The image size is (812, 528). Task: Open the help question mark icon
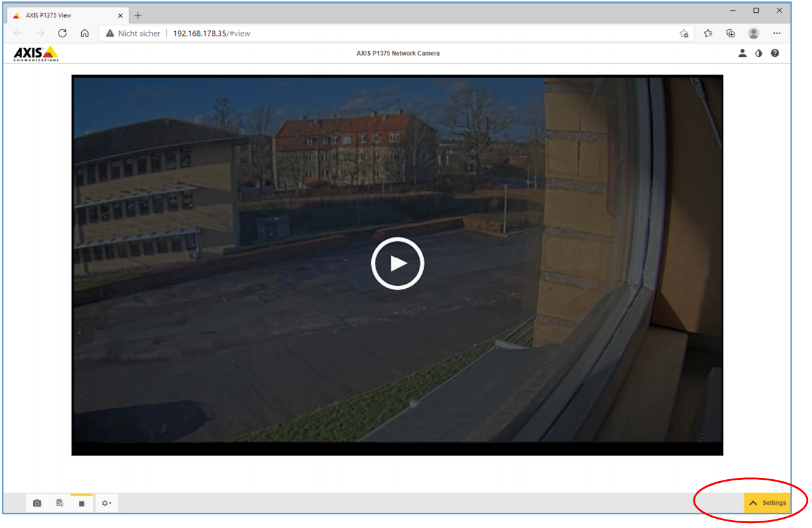tap(775, 53)
